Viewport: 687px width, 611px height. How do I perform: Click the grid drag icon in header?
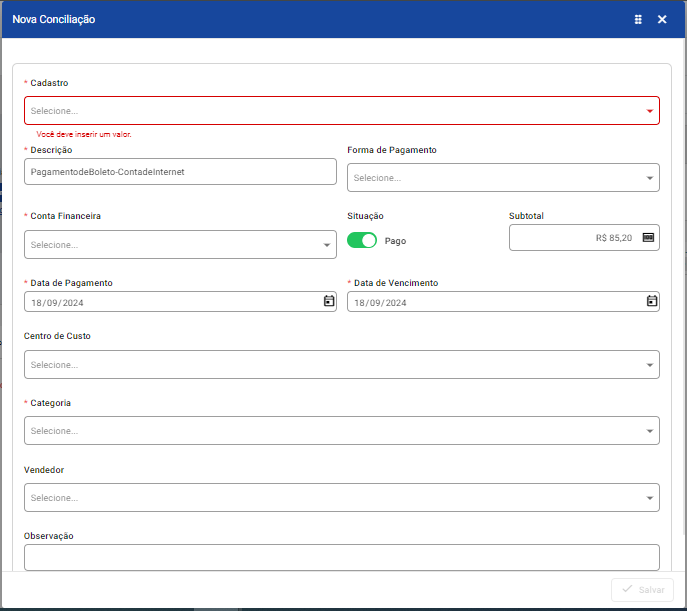[x=638, y=19]
